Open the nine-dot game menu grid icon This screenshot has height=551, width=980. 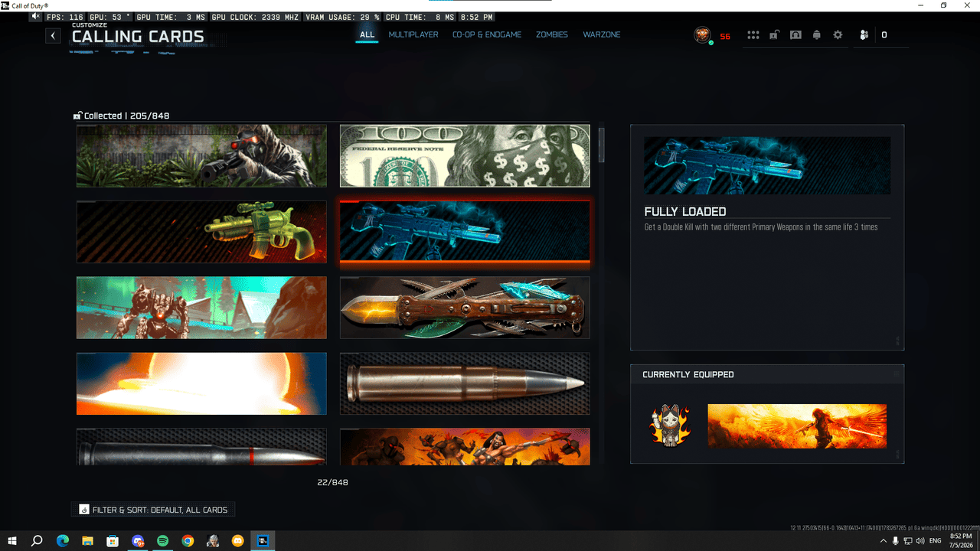(753, 35)
